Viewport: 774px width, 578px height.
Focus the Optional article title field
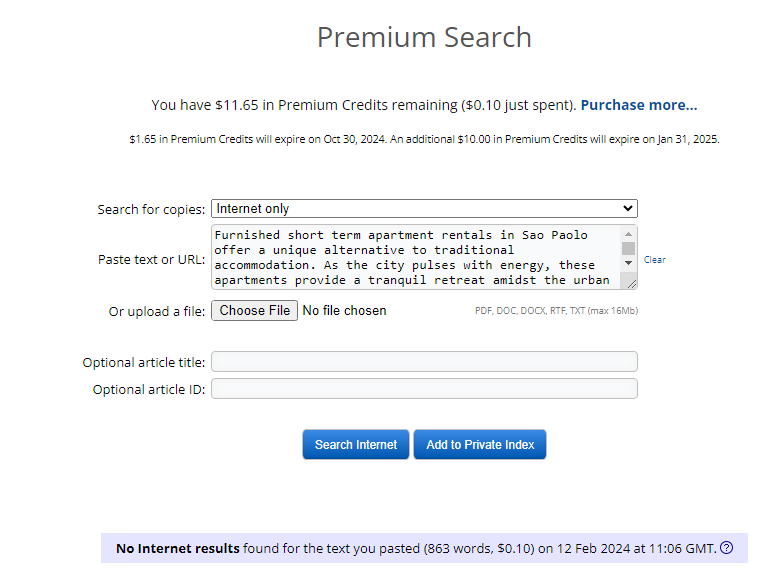[423, 362]
